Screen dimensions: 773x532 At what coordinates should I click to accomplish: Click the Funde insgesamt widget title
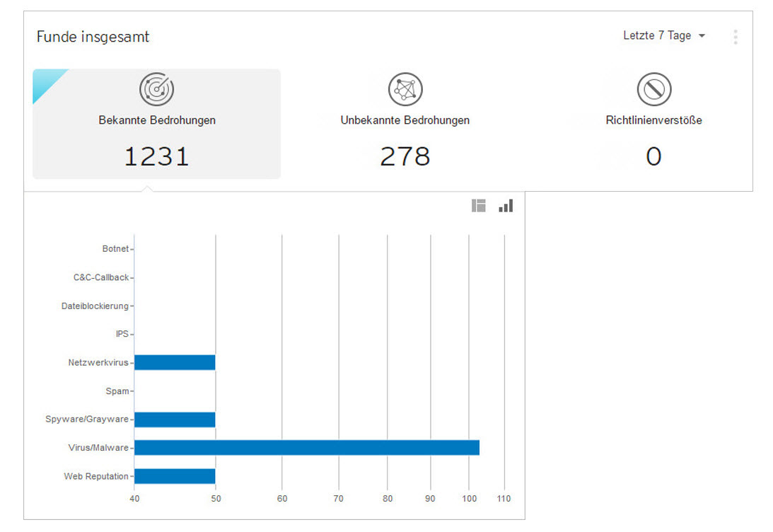93,37
